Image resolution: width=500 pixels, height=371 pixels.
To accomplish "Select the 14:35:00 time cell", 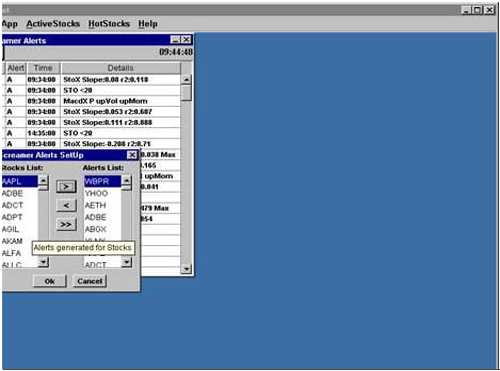I will pyautogui.click(x=42, y=133).
